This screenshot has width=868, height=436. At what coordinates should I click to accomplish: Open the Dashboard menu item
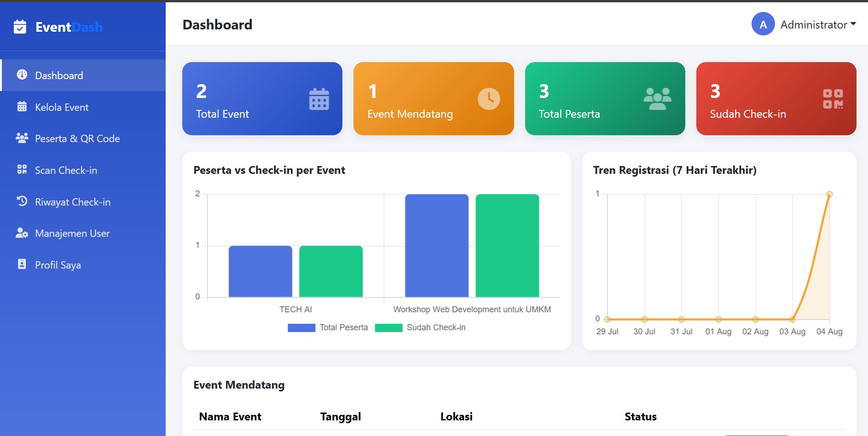pos(83,75)
